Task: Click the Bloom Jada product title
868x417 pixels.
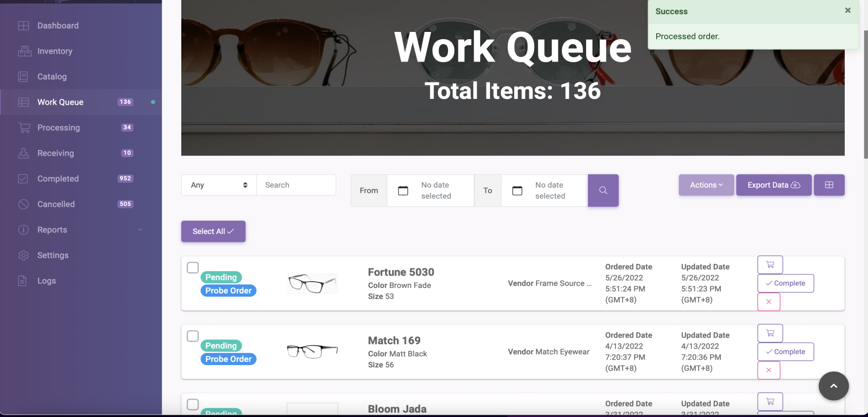Action: coord(398,409)
